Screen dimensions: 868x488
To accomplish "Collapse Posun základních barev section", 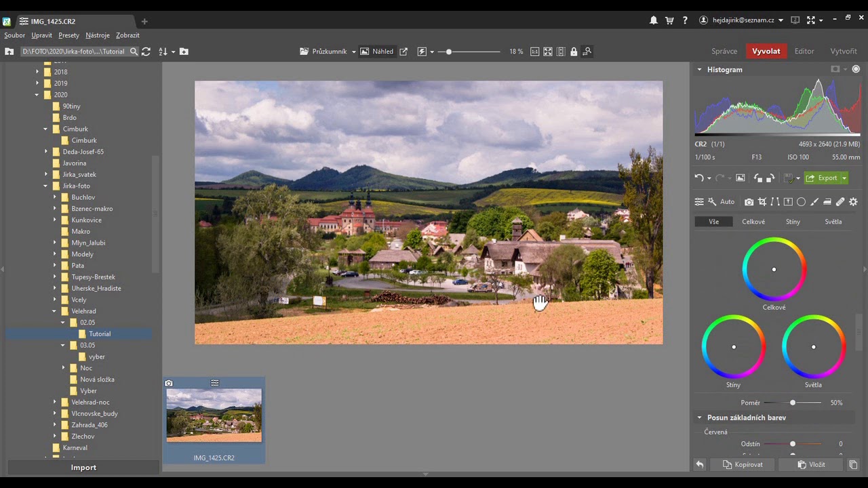I will click(699, 418).
